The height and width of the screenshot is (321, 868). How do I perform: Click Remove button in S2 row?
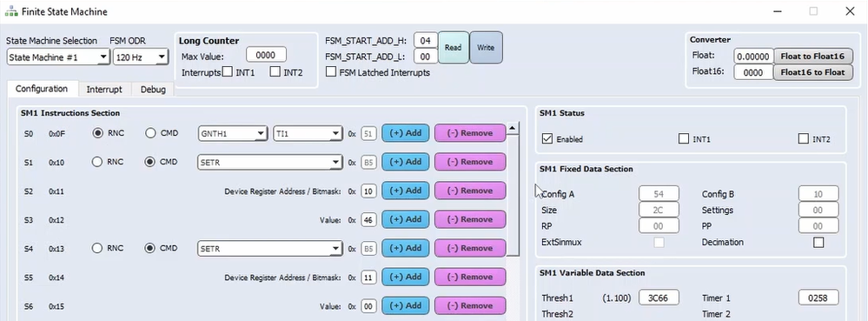pyautogui.click(x=470, y=191)
